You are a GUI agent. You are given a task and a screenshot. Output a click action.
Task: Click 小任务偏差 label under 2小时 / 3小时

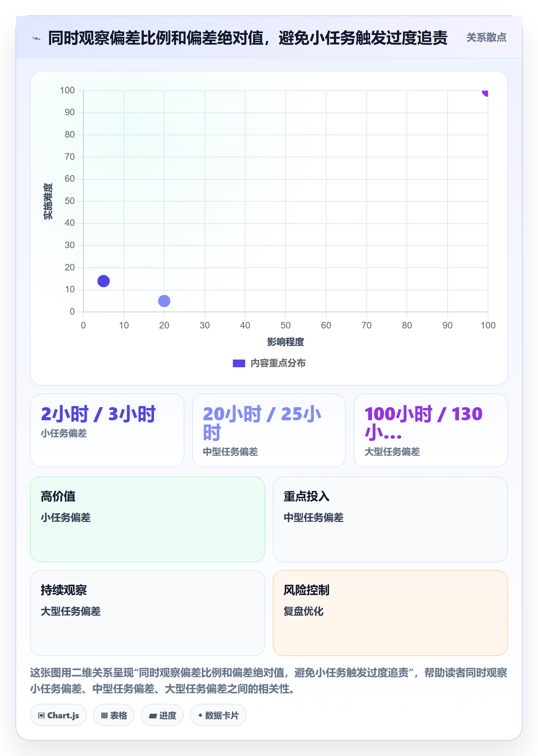point(64,433)
